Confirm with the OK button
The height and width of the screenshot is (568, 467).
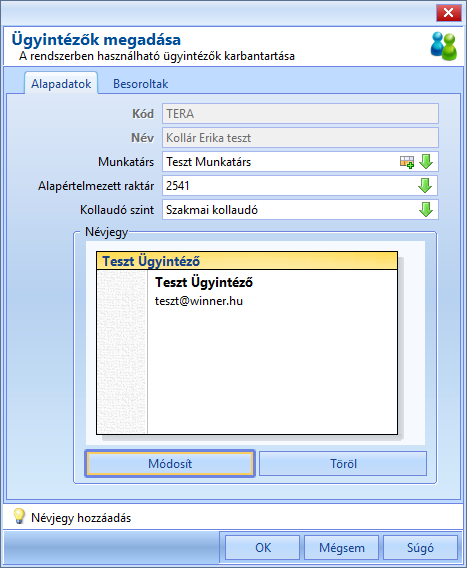tap(263, 548)
